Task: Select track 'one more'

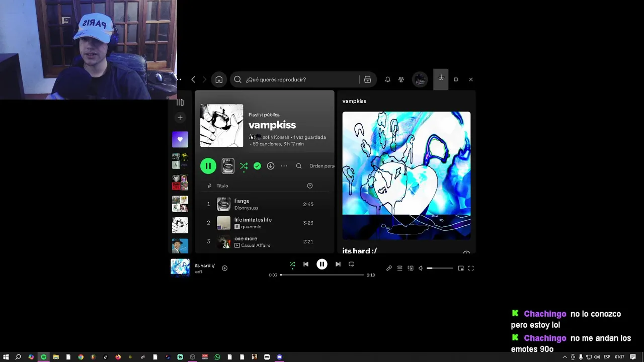Action: [x=246, y=239]
